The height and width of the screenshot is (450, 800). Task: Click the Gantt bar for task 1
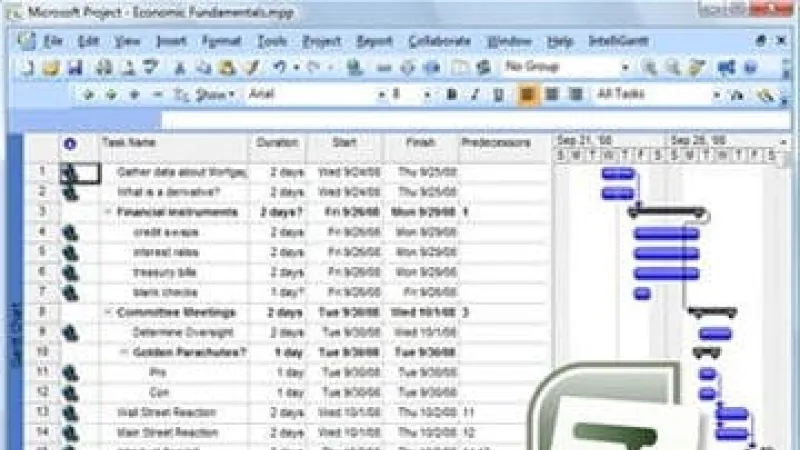618,173
